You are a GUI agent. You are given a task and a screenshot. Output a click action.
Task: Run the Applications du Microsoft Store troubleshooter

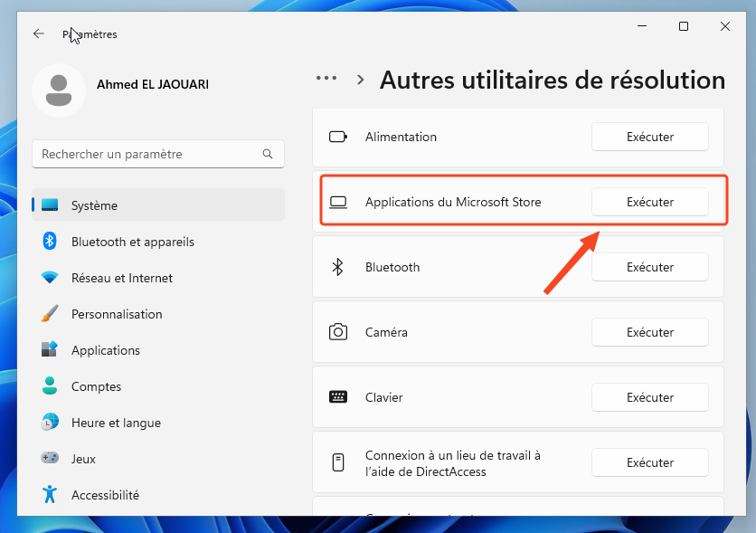point(649,202)
